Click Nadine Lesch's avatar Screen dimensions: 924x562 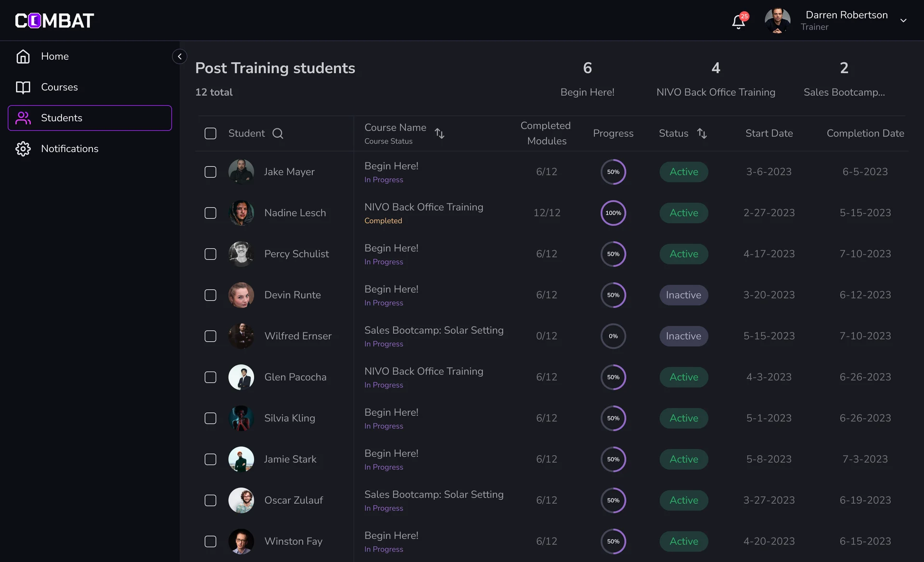tap(241, 213)
